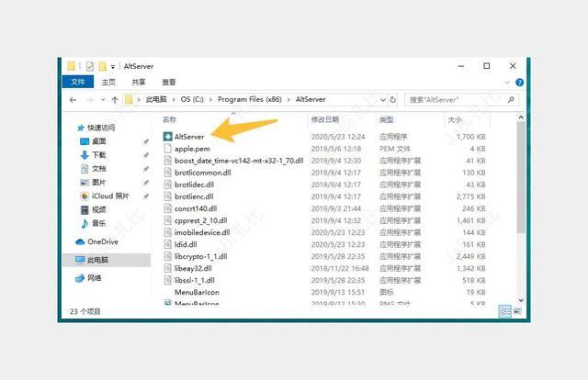Open the 查看 ribbon tab
The width and height of the screenshot is (588, 380).
point(169,82)
